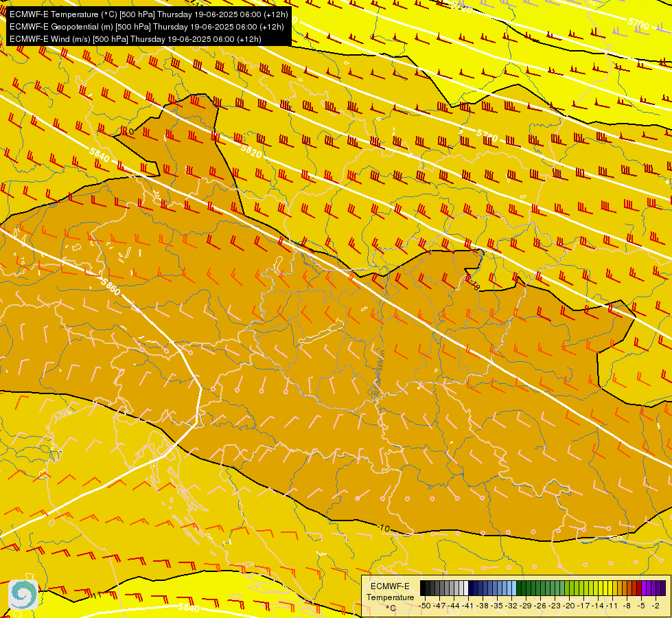Click the -8 legend tick label

coord(627,606)
